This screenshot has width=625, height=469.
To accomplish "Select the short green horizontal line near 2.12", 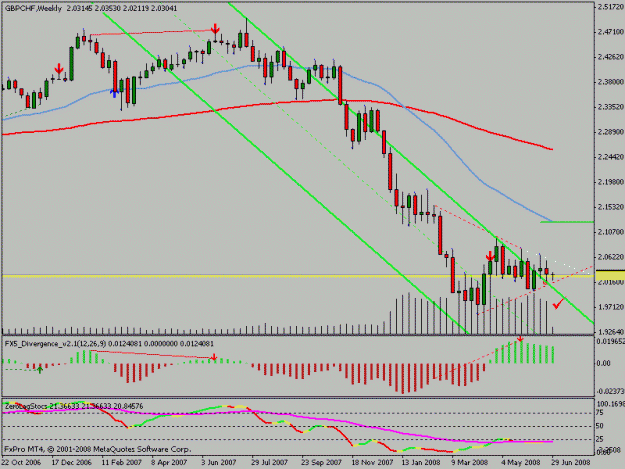I will click(567, 222).
